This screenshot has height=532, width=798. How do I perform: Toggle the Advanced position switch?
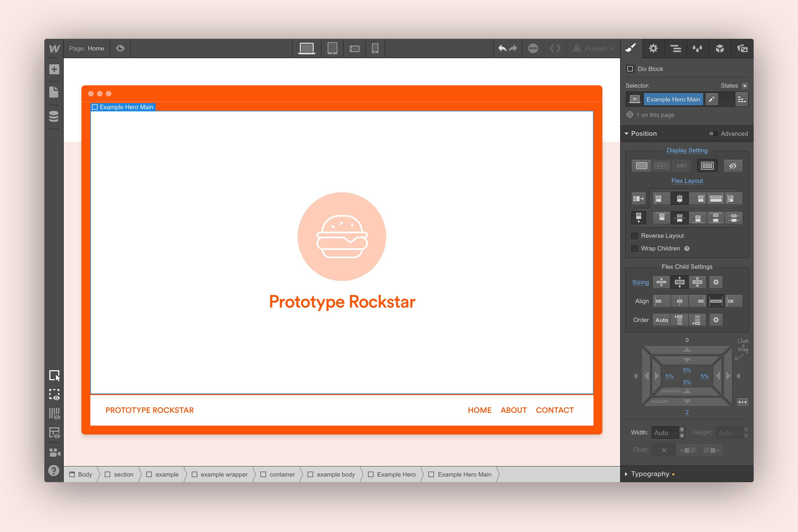tap(713, 134)
